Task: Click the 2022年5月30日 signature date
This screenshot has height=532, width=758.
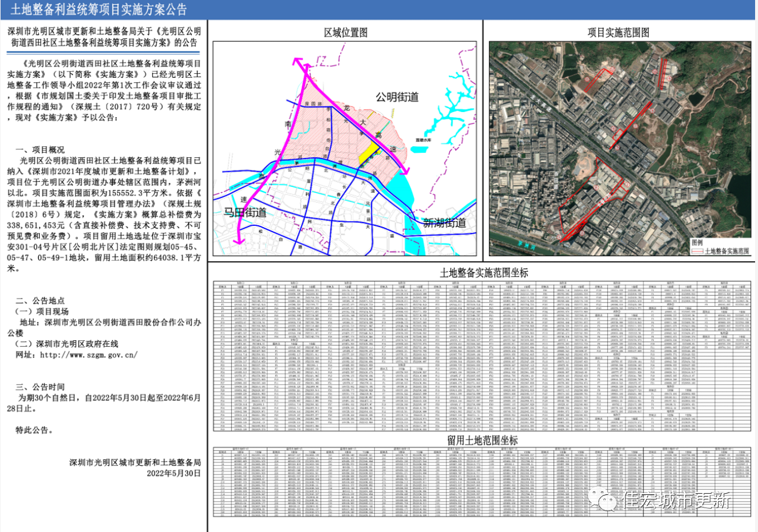Action: point(174,473)
